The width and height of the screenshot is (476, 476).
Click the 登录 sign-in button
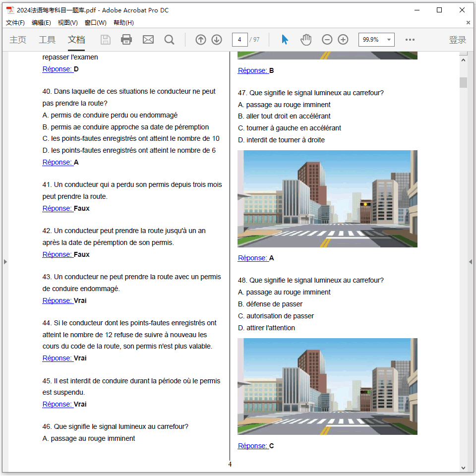(457, 40)
